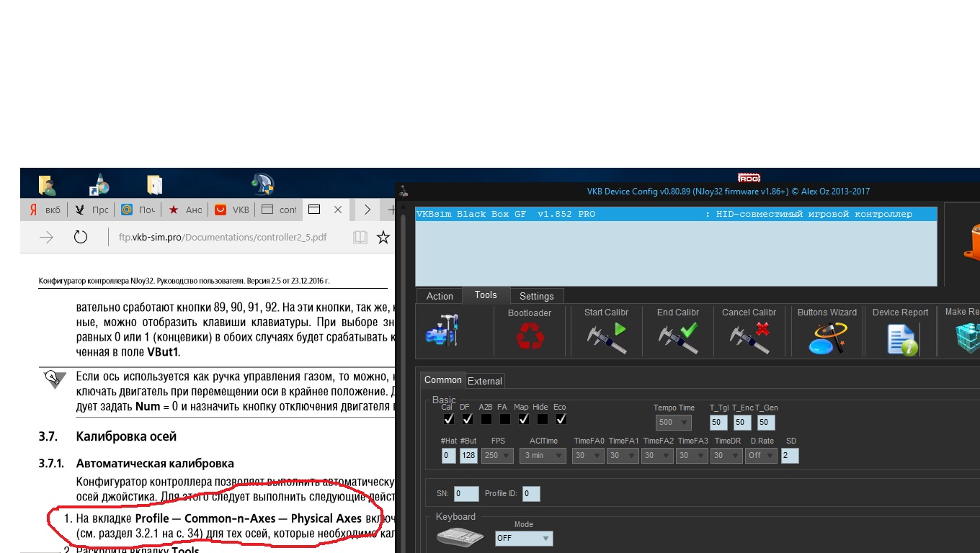This screenshot has height=553, width=980.
Task: Show more tabs with the chevron arrow
Action: tap(367, 210)
